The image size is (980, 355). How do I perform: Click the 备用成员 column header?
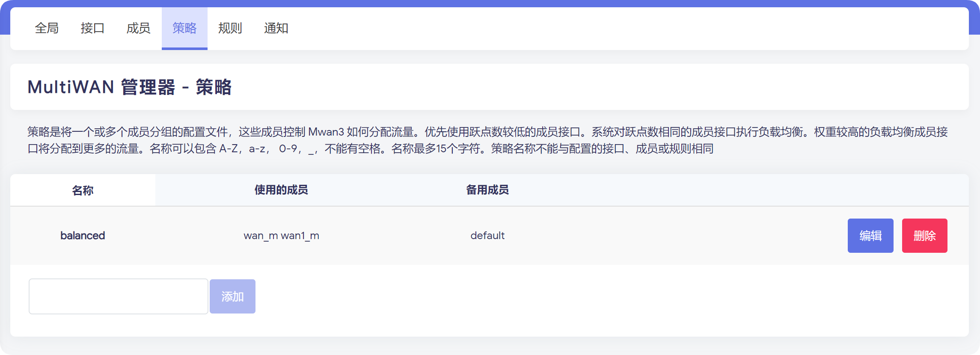pos(487,190)
